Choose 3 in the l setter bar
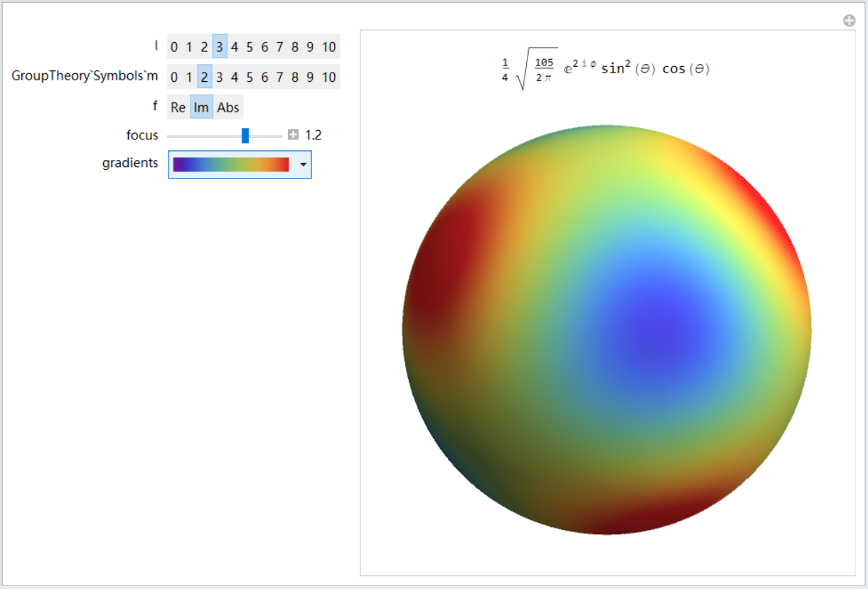Viewport: 868px width, 589px height. (x=220, y=48)
